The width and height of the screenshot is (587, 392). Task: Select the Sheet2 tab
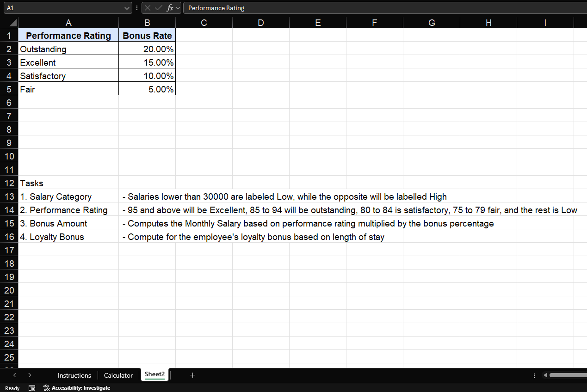click(x=154, y=375)
